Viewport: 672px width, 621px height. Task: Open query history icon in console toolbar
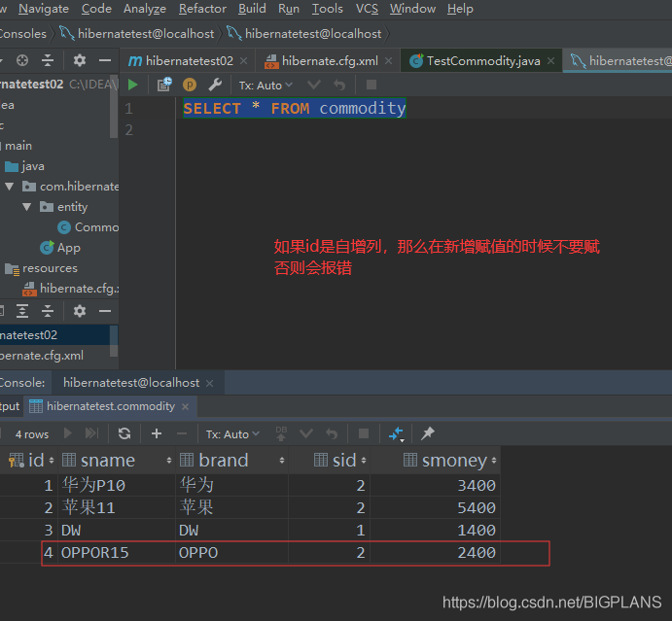pos(164,85)
